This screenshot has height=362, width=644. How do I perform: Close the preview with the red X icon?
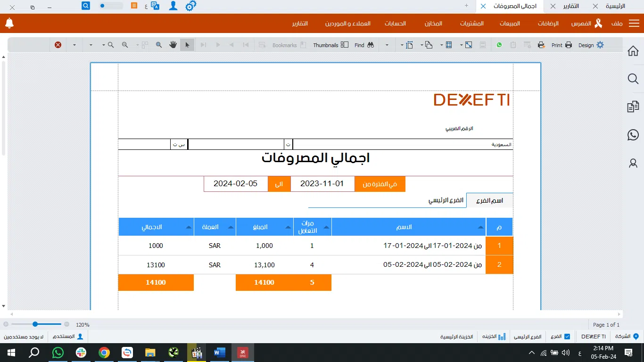[58, 45]
